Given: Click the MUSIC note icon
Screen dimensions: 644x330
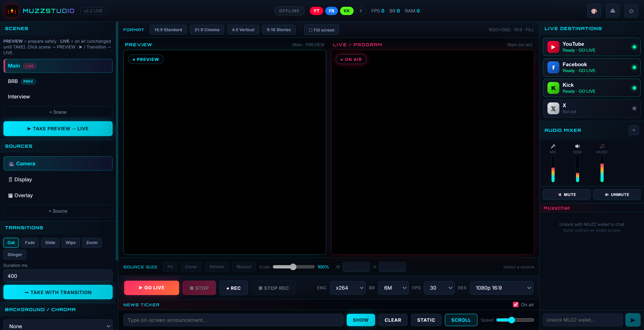Looking at the screenshot, I should (602, 146).
